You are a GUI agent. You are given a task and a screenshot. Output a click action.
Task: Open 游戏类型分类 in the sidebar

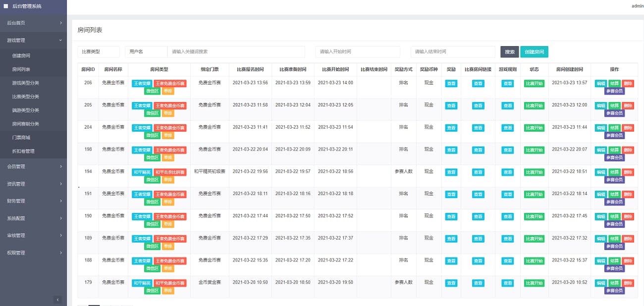tap(25, 83)
